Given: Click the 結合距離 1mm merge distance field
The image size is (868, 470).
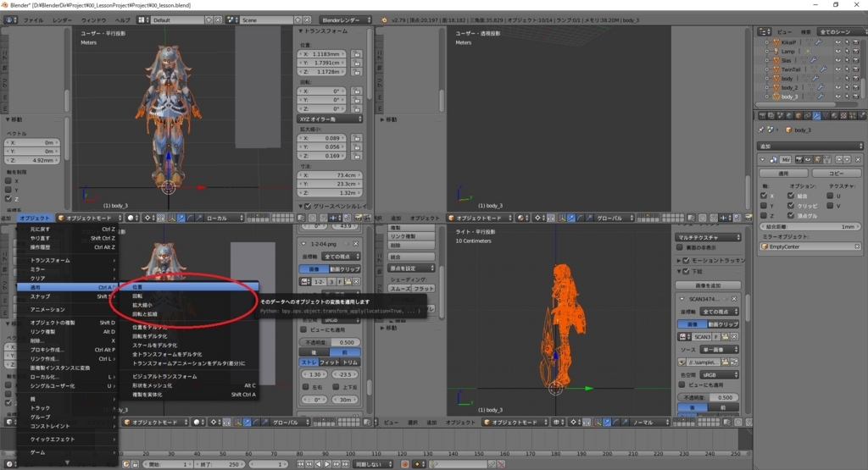Looking at the screenshot, I should [x=810, y=227].
